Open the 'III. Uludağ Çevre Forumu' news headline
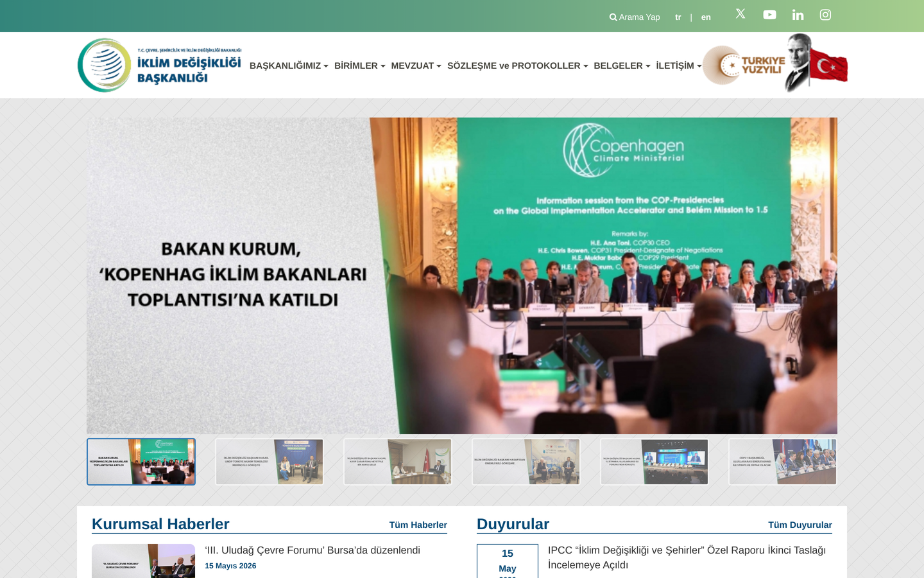This screenshot has width=924, height=578. pyautogui.click(x=312, y=550)
